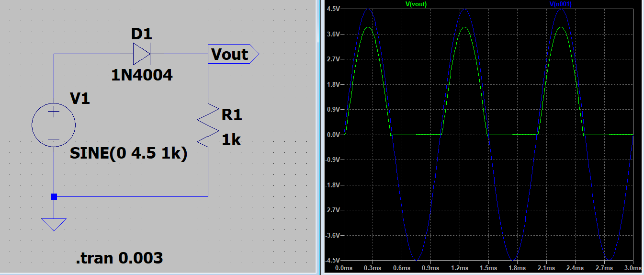Click the 1.8V vertical axis label
Image resolution: width=644 pixels, height=275 pixels.
click(x=333, y=84)
